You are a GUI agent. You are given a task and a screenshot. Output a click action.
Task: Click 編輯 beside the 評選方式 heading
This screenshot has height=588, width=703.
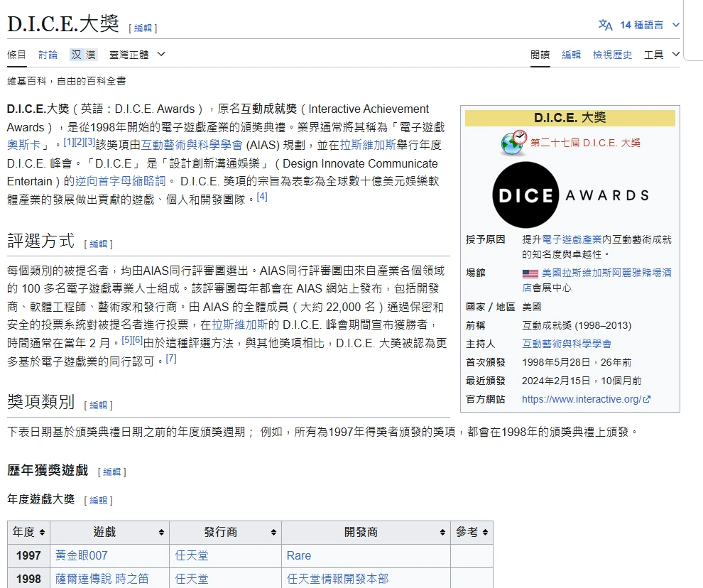click(x=98, y=244)
